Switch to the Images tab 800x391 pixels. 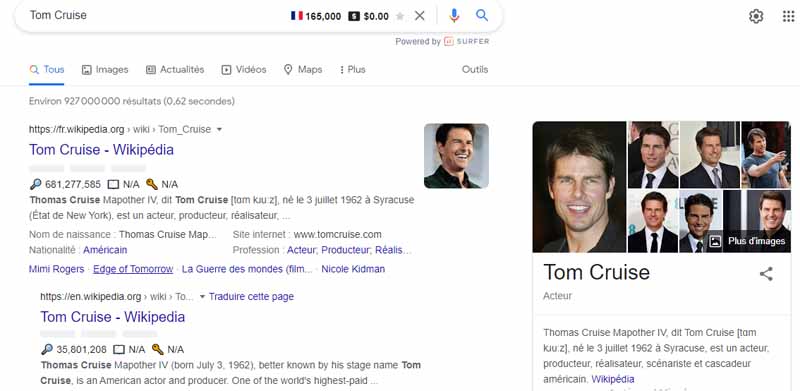[x=105, y=70]
